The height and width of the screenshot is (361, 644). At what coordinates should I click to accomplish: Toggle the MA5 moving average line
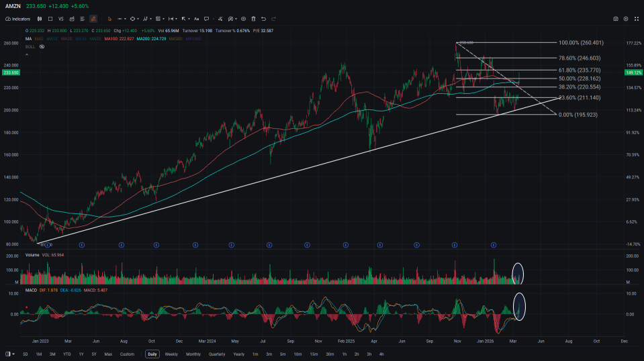[39, 38]
